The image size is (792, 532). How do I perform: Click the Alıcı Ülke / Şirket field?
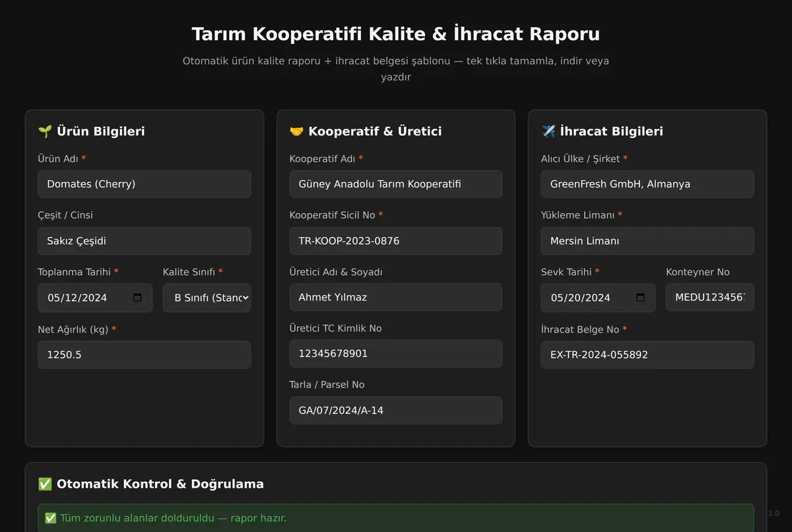pyautogui.click(x=647, y=184)
